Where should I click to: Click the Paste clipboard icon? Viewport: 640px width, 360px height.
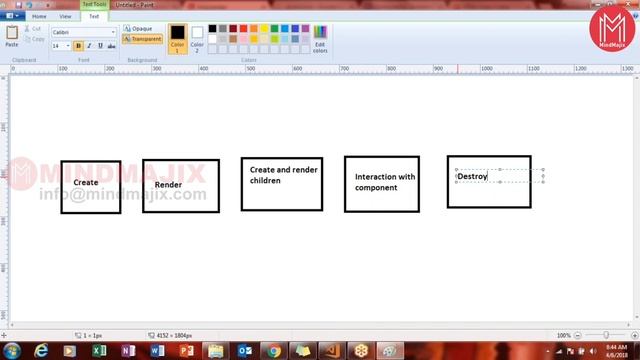pos(12,33)
